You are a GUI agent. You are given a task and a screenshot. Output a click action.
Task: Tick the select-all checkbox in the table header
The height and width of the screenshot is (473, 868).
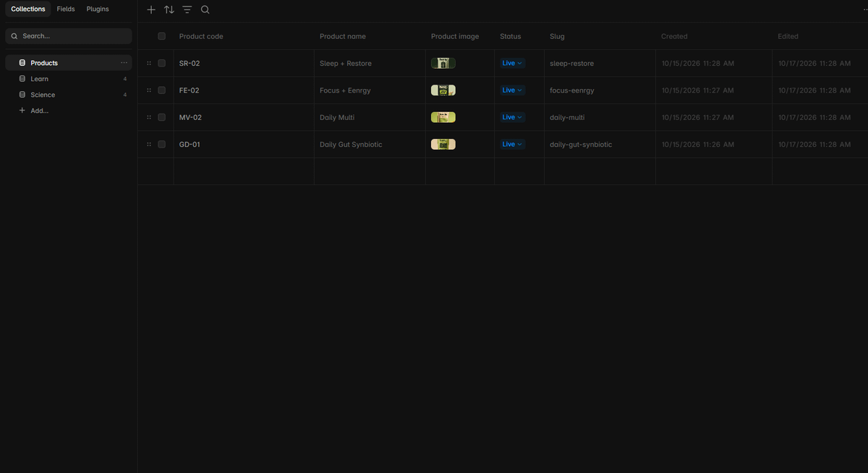(x=162, y=36)
